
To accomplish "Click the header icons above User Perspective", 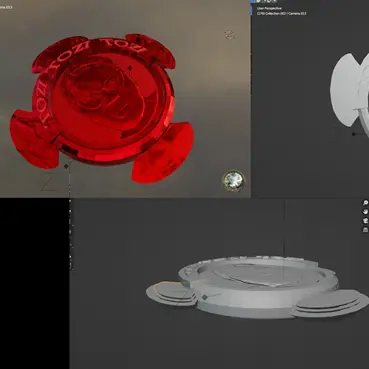I will tap(267, 1).
